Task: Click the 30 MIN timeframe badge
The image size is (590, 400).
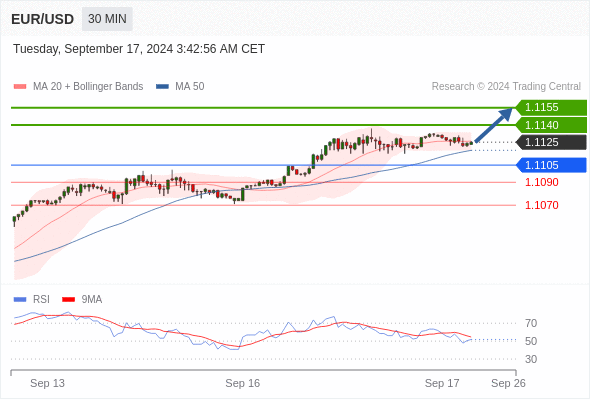Action: pyautogui.click(x=107, y=19)
